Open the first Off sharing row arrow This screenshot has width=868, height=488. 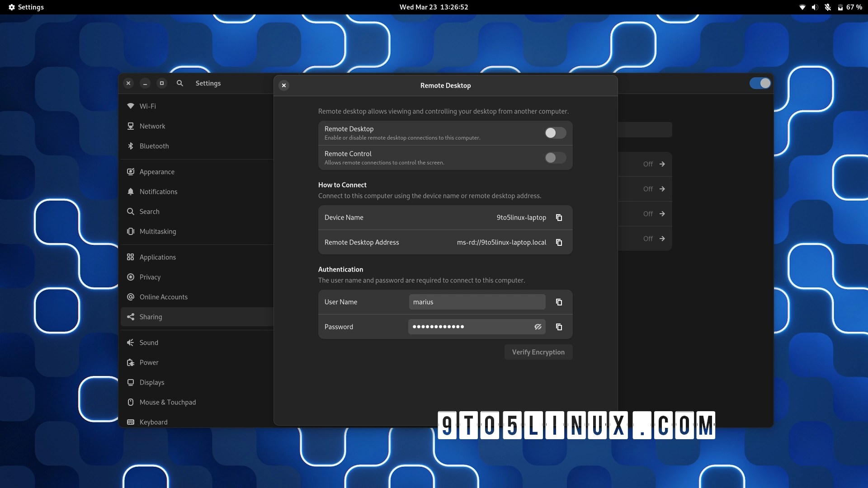662,164
